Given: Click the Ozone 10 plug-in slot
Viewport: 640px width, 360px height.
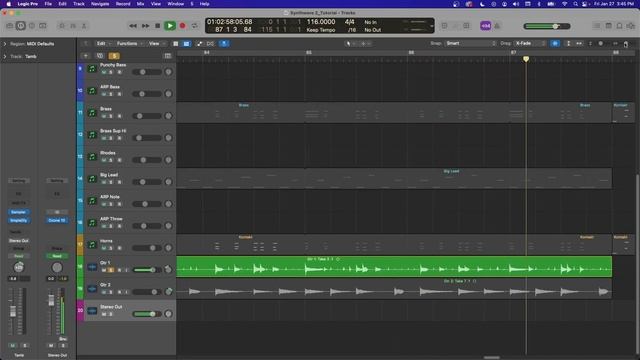Looking at the screenshot, I should click(57, 220).
